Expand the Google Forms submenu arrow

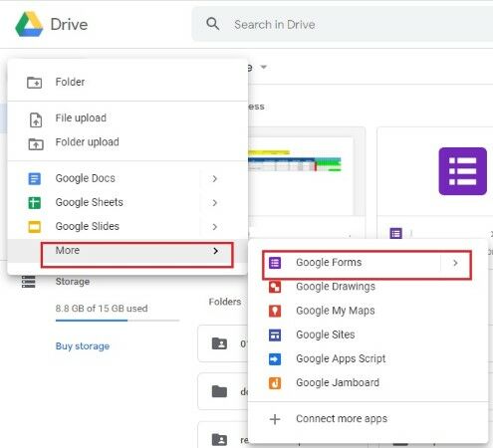point(455,263)
